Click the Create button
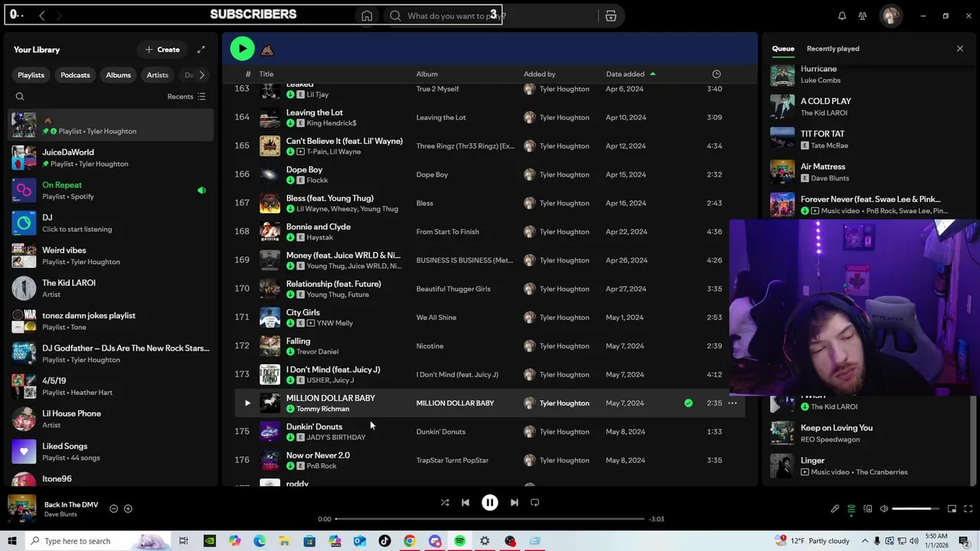The height and width of the screenshot is (551, 980). coord(162,50)
